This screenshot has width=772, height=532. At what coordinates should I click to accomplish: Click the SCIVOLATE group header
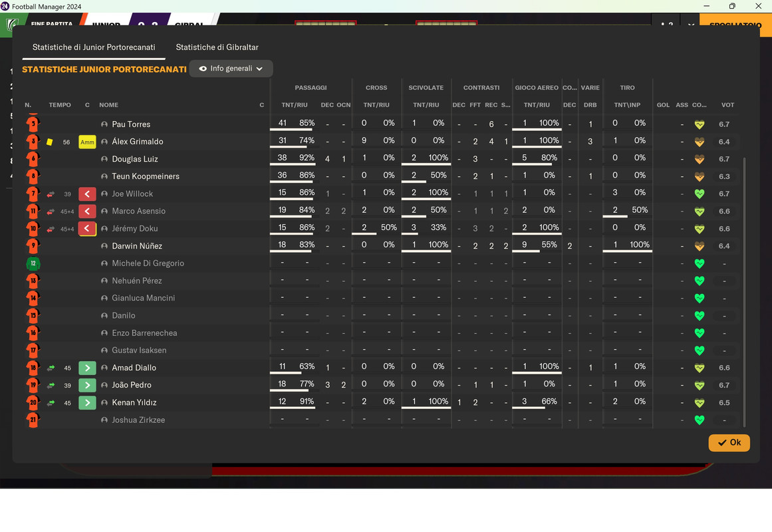click(x=426, y=88)
